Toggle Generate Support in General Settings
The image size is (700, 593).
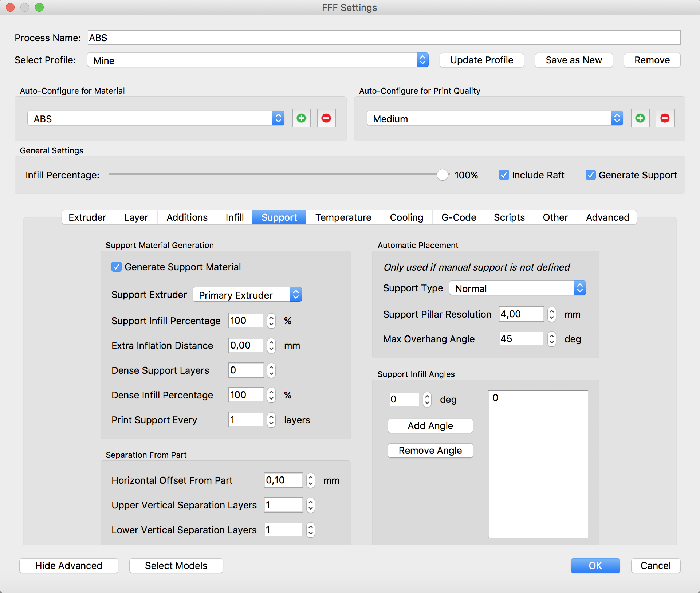590,175
